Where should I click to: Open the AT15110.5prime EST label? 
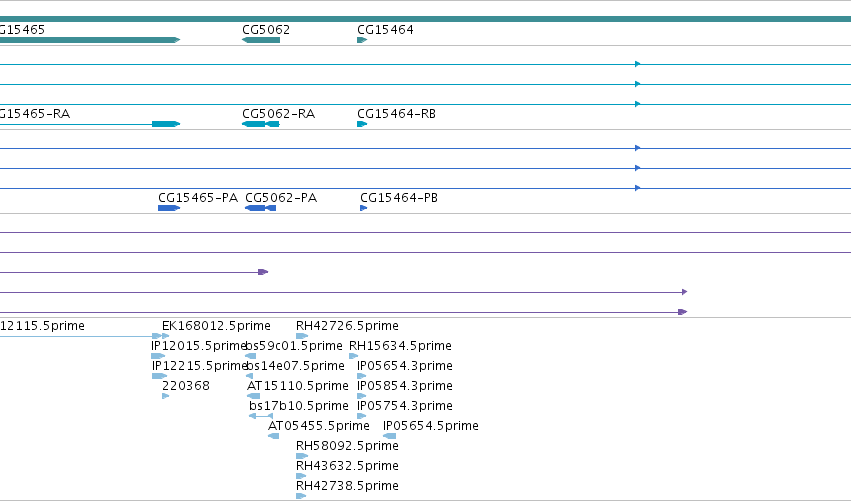297,386
